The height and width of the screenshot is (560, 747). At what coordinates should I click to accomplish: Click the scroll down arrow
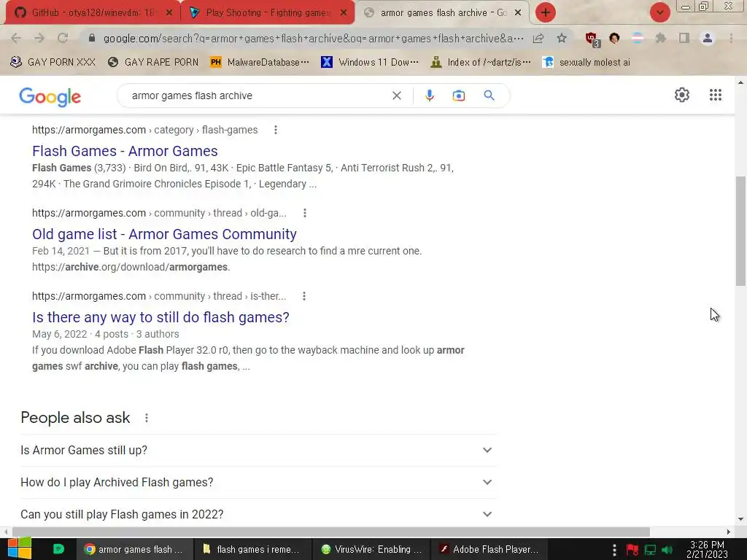click(740, 519)
